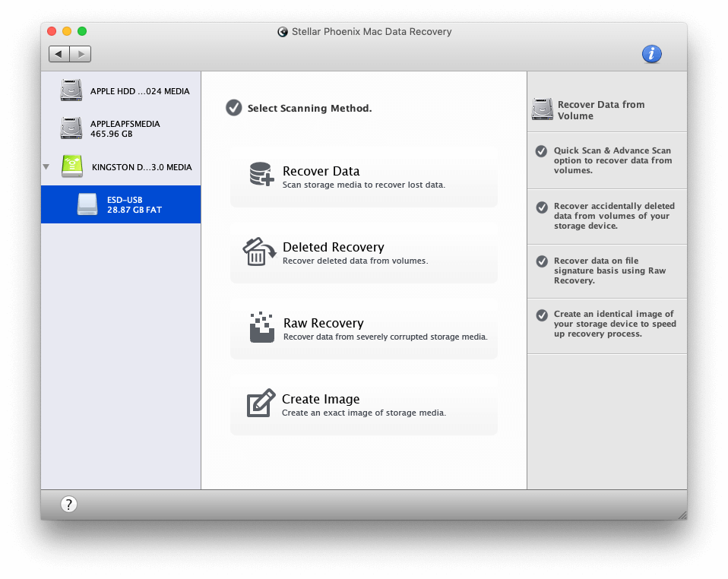Select the APPLEAPFSMEDIA drive icon
This screenshot has height=579, width=728.
tap(71, 128)
